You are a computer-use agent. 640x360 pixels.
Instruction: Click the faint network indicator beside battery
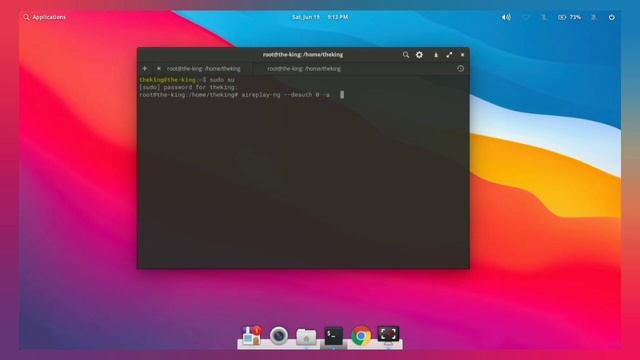point(543,17)
